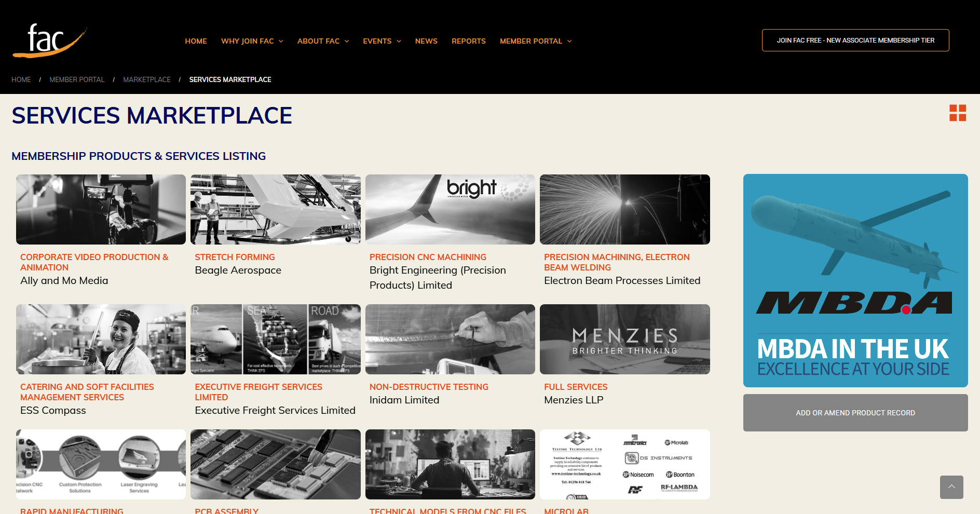This screenshot has width=980, height=514.
Task: Switch to grid view icon
Action: click(958, 113)
